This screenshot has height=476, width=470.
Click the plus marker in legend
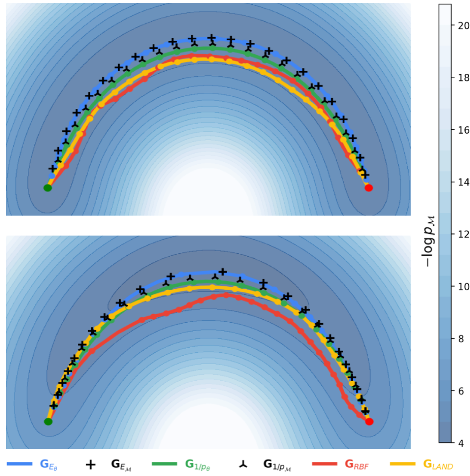(x=91, y=465)
